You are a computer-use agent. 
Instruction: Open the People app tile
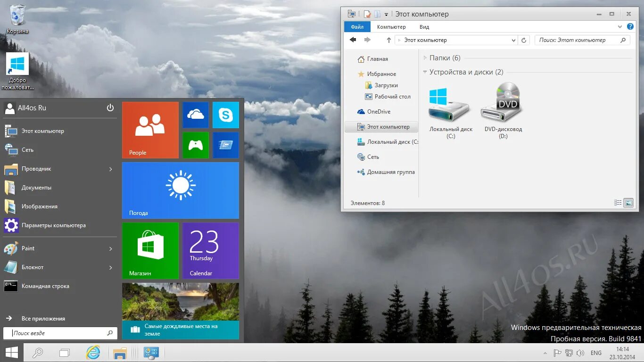pos(150,130)
